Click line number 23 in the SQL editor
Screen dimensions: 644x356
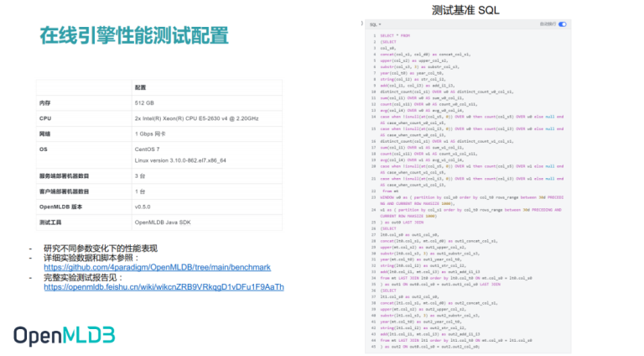374,197
